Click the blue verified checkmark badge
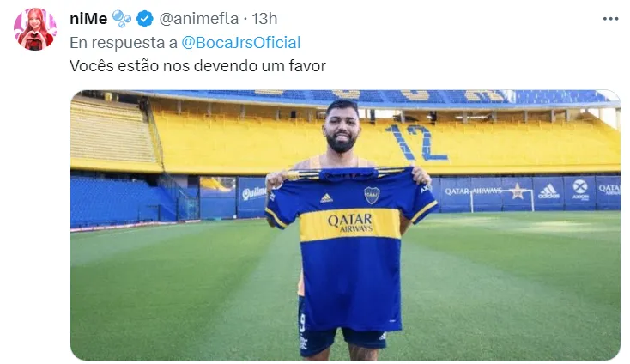Screen dimensions: 630x364 coord(145,19)
